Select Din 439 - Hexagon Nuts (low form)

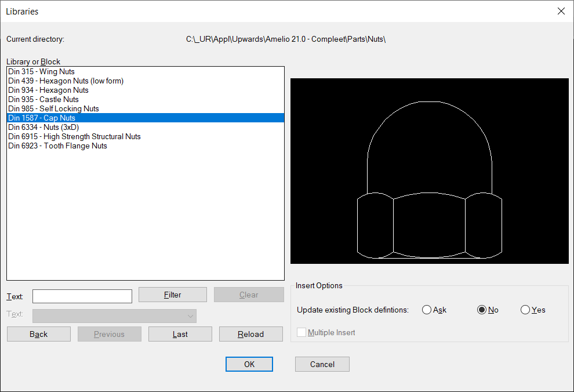click(146, 81)
